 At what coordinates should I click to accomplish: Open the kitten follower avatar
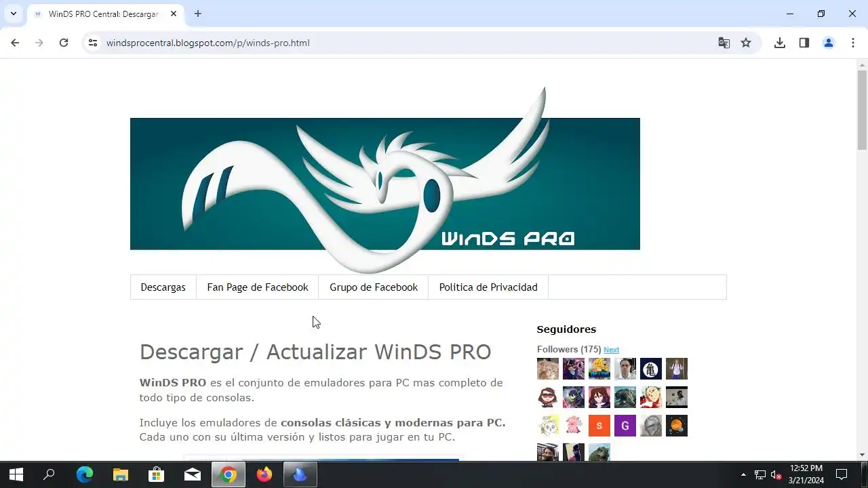point(548,369)
